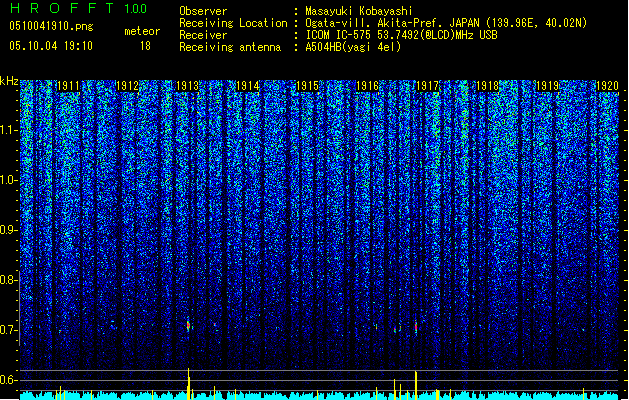Click the 0.7 kHz axis tick label
The width and height of the screenshot is (629, 400).
8,330
